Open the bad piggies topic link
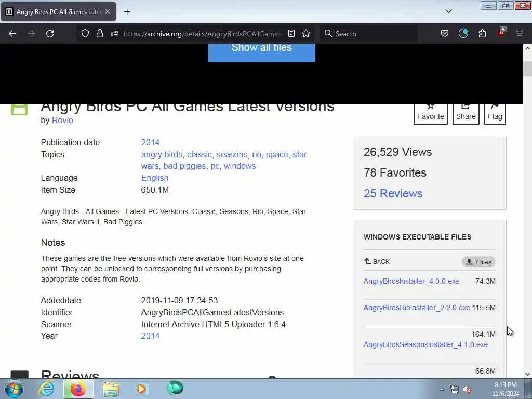 pos(184,166)
